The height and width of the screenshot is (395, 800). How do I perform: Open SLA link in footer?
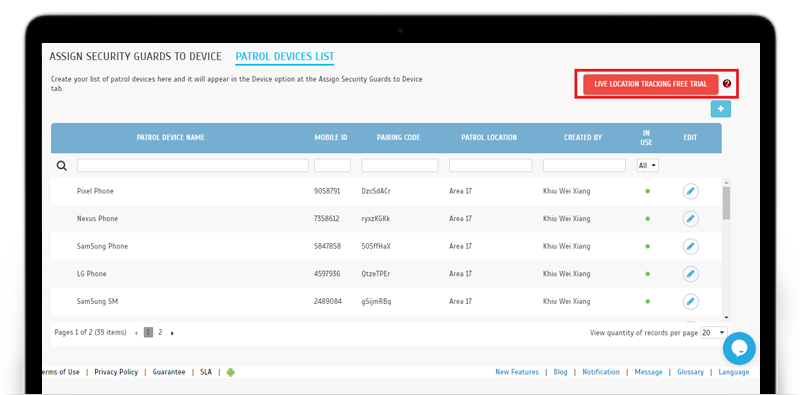206,372
